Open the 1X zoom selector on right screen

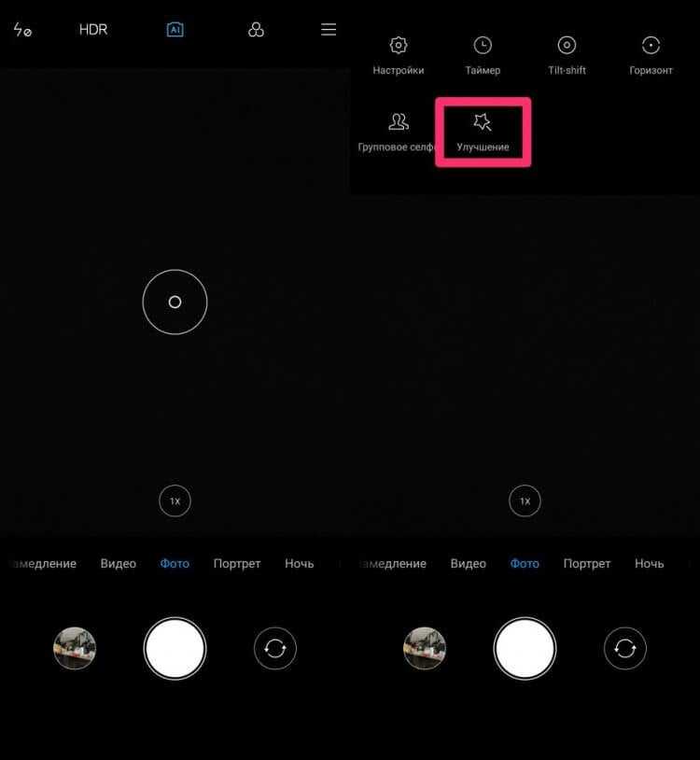(x=525, y=500)
